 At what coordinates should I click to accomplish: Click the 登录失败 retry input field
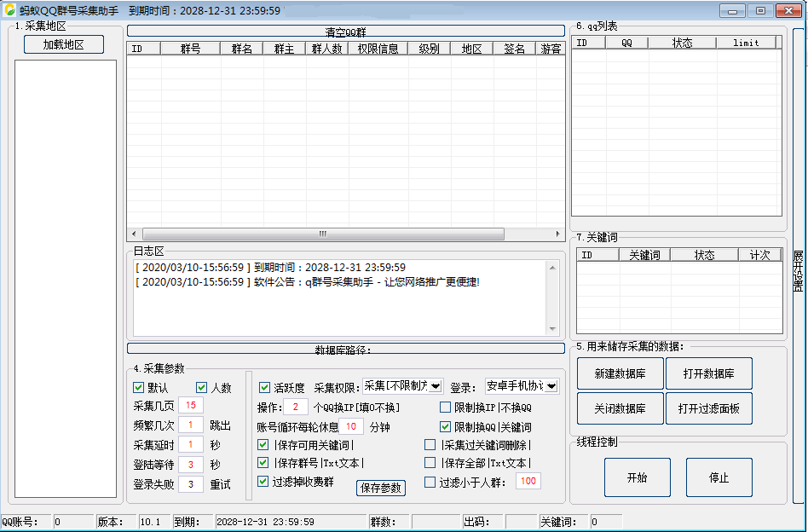191,484
